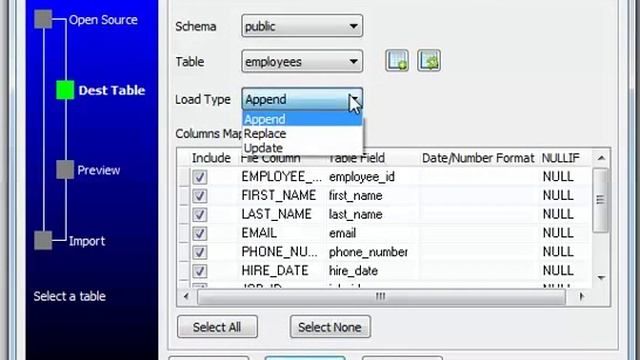The image size is (640, 360).
Task: Choose Append in Load Type list
Action: point(302,119)
